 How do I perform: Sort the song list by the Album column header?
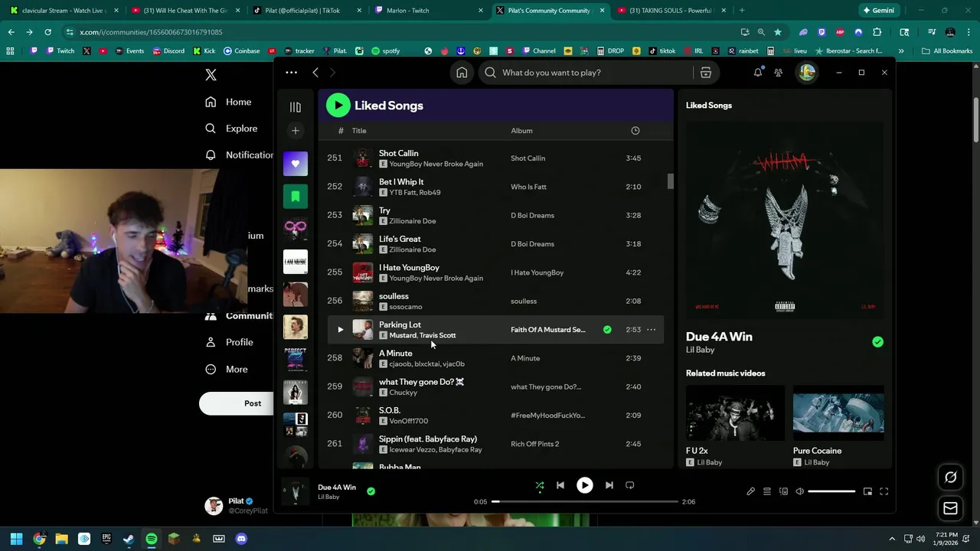coord(521,130)
